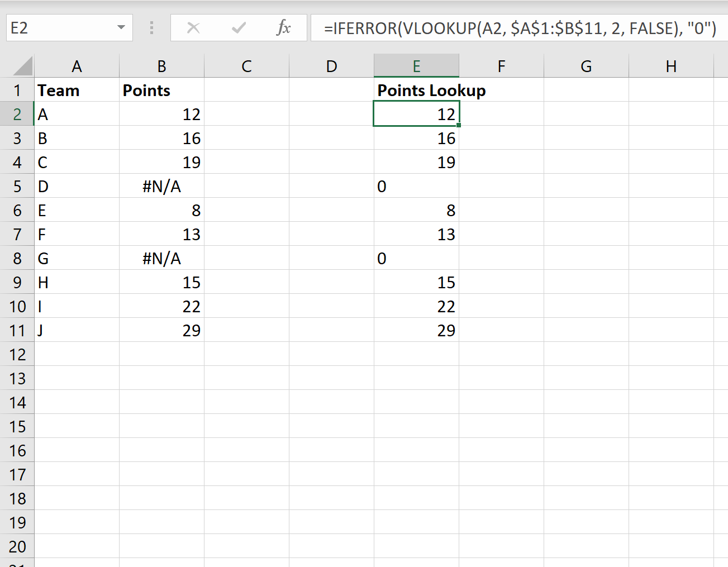Select row 11 header

click(17, 330)
